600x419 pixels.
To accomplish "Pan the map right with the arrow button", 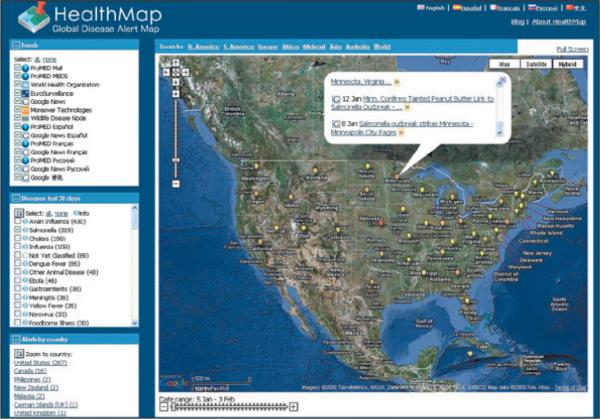I will [x=185, y=72].
